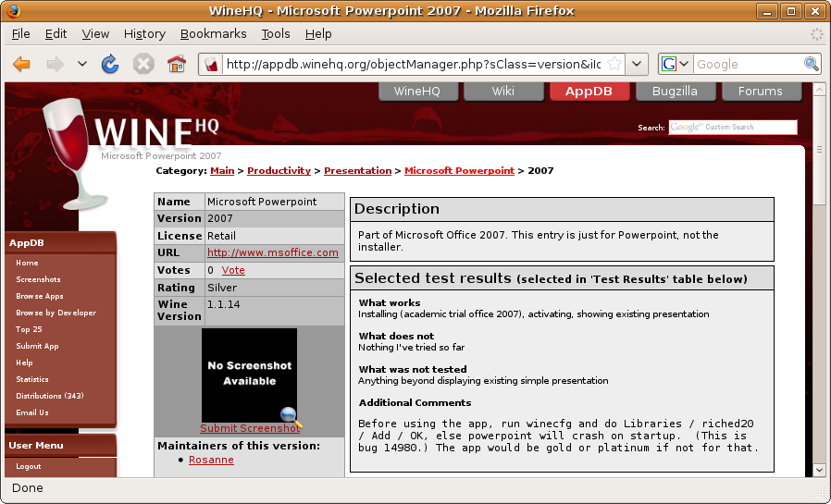831x504 pixels.
Task: Click the Wine version 1.1.14 cell
Action: point(275,311)
